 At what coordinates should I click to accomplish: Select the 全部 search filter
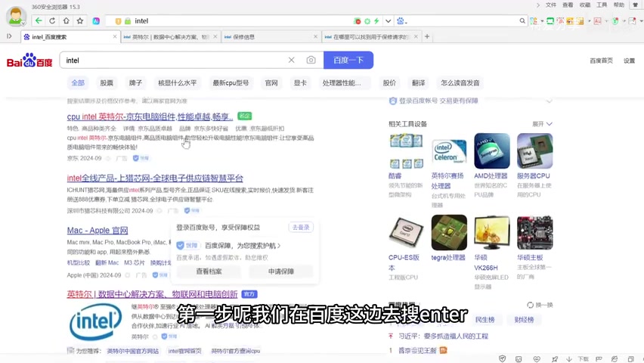pos(78,82)
